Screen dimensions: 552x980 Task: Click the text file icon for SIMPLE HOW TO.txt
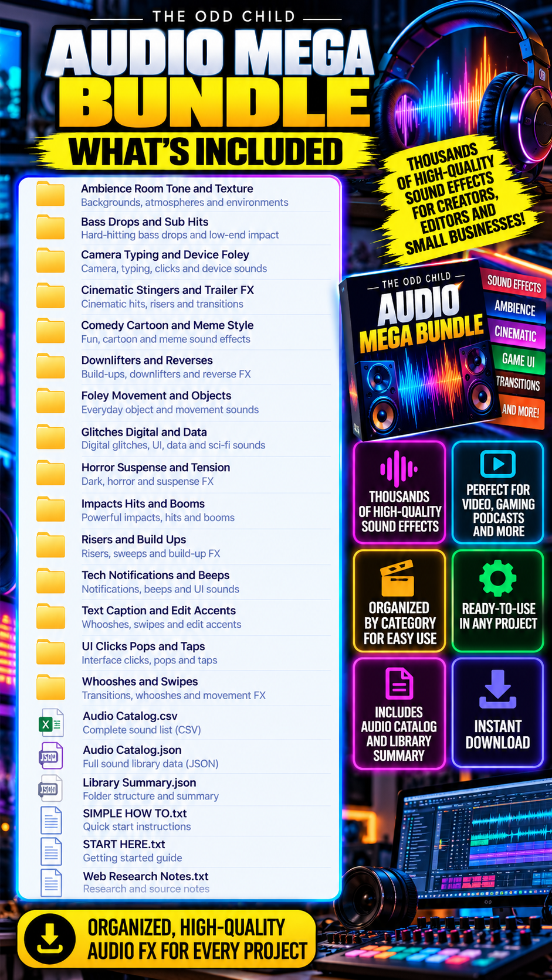(51, 820)
